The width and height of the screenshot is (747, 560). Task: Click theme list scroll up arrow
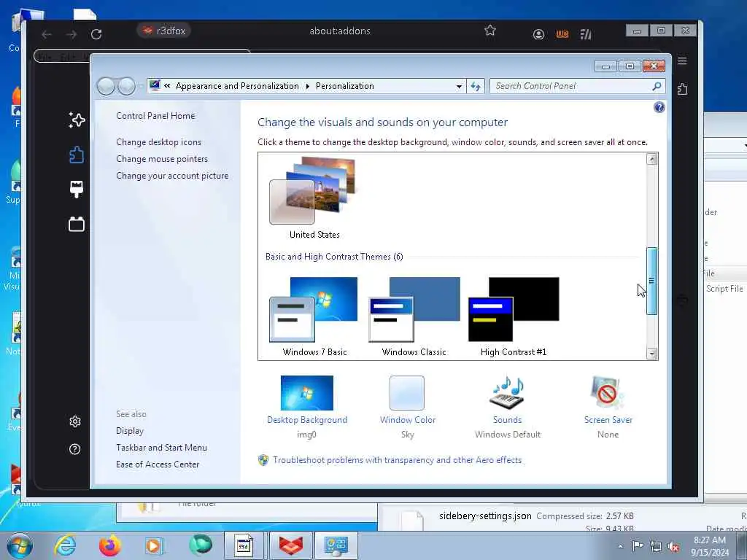tap(651, 159)
